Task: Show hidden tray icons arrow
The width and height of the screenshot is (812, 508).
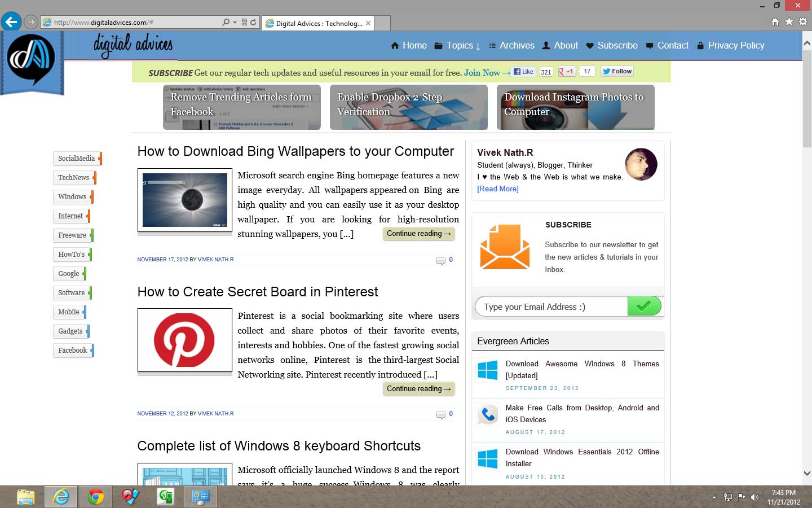Action: pyautogui.click(x=714, y=497)
